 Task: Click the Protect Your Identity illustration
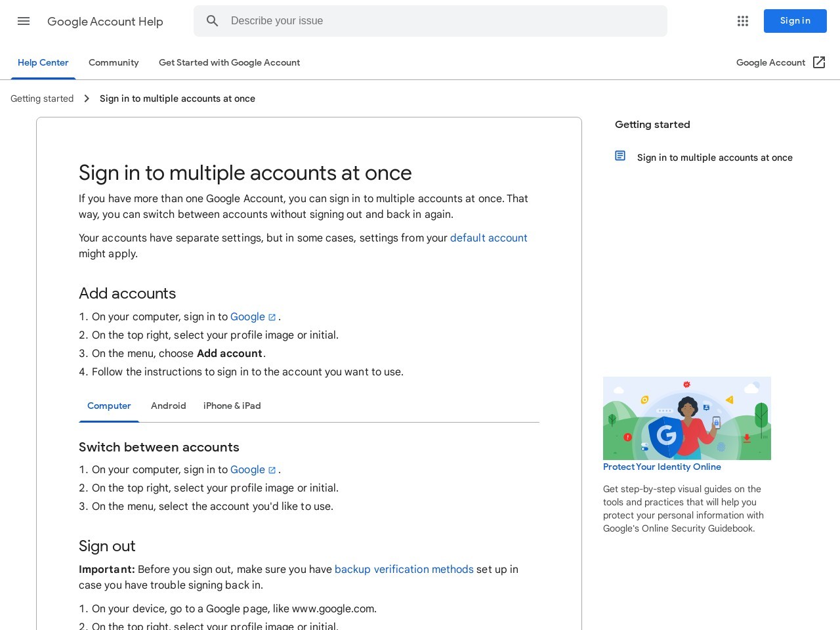(x=687, y=418)
